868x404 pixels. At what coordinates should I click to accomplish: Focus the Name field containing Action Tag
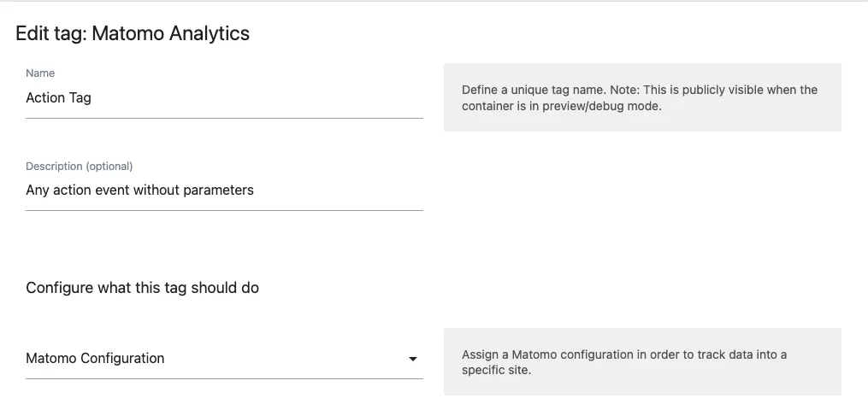point(224,98)
